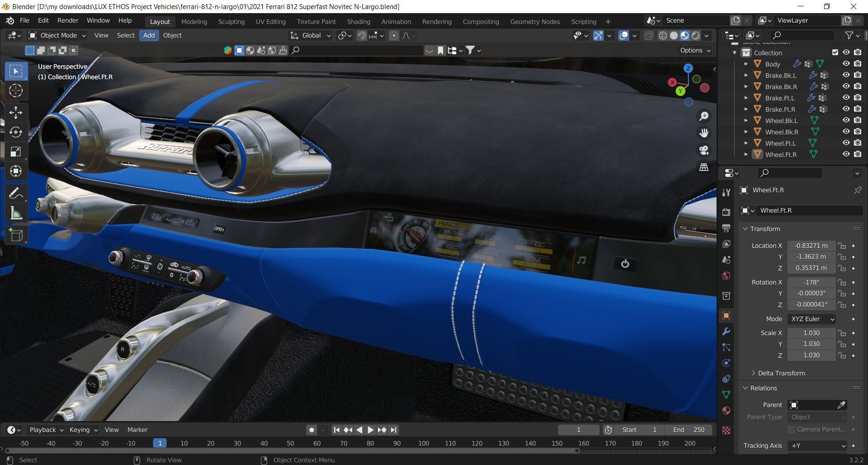
Task: Click the Scale X value field
Action: pos(811,333)
